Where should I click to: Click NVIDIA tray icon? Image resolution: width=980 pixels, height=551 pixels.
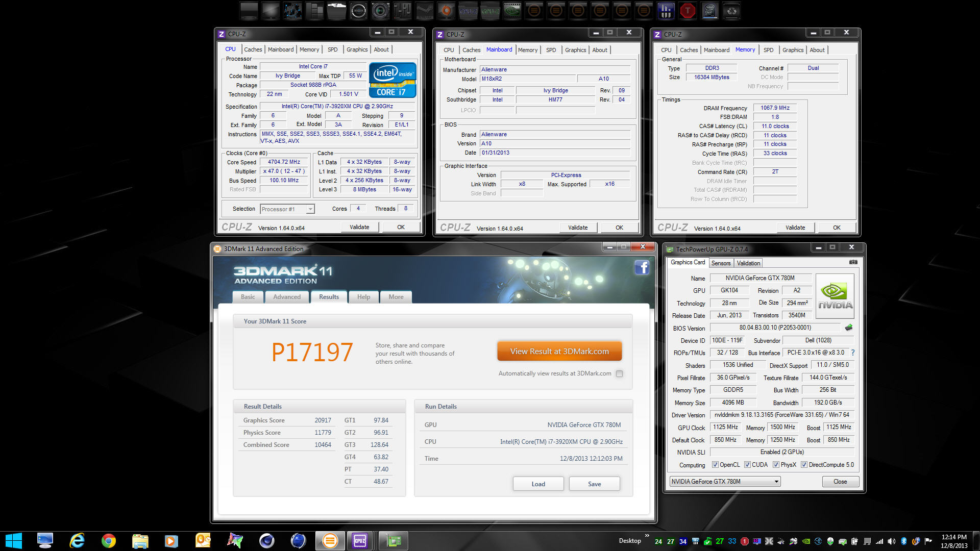coord(806,541)
